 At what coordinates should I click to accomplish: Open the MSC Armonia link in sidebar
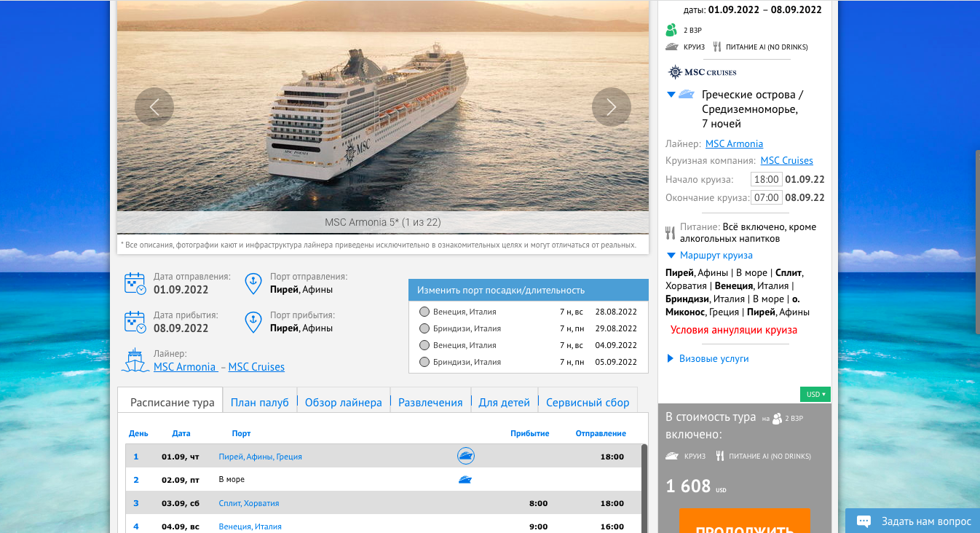[734, 143]
